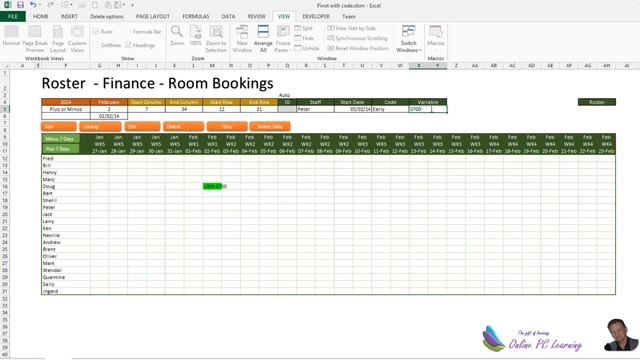Switch to Page Layout view
This screenshot has width=640, height=360.
coord(58,39)
